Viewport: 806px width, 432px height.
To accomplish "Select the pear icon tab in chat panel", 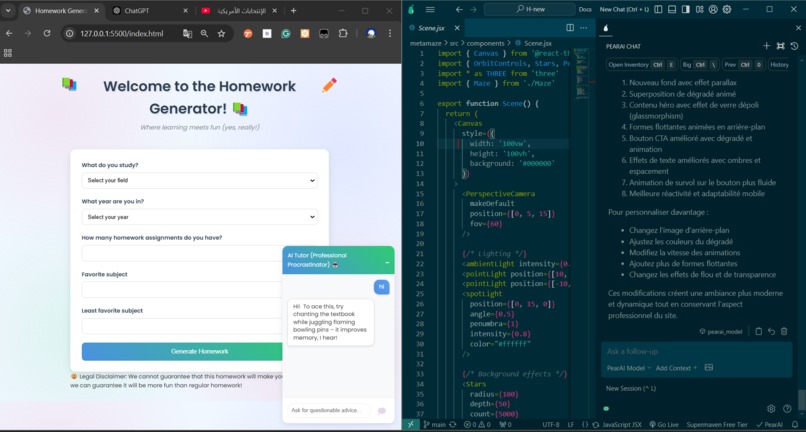I will click(x=606, y=28).
